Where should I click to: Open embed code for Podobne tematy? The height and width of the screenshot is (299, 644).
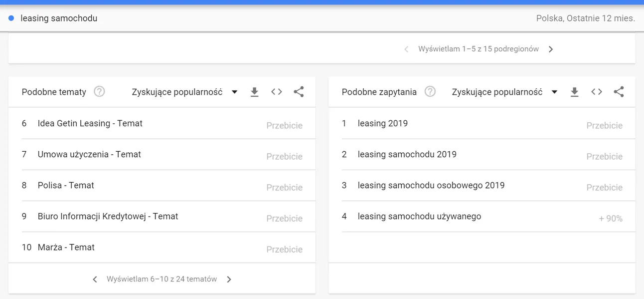pos(277,92)
